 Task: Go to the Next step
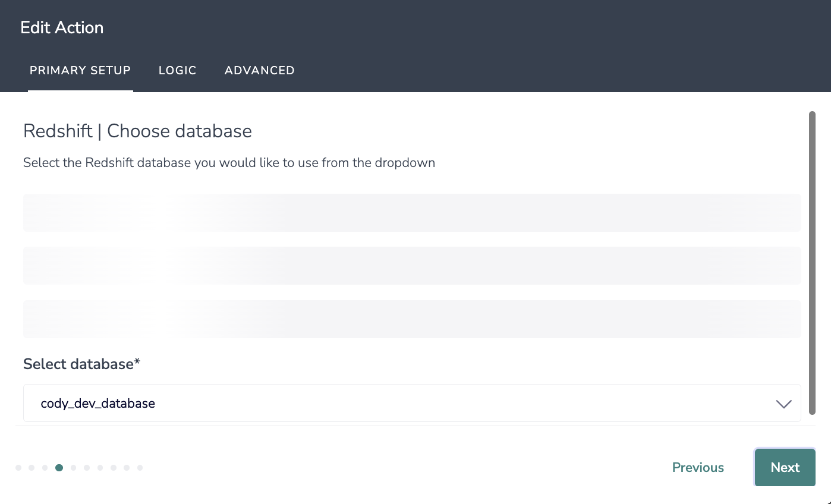pos(785,467)
